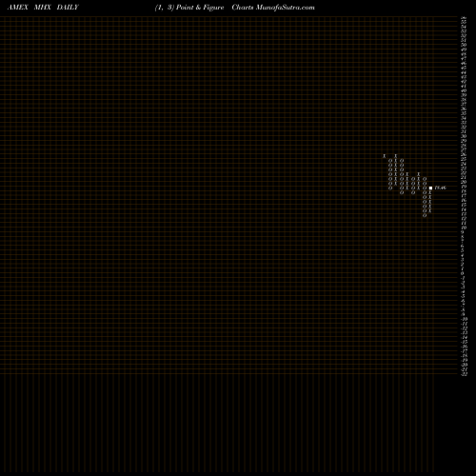Click the top X of the tallest X column

coord(396,156)
